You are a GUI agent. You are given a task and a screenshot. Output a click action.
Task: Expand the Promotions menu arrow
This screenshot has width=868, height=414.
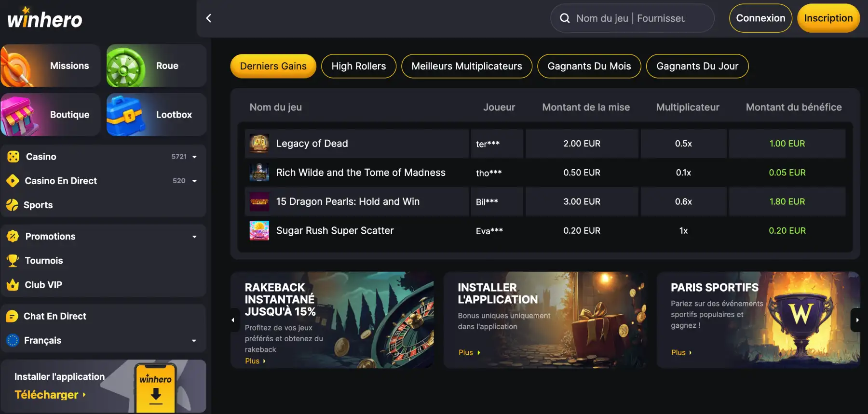pos(194,237)
